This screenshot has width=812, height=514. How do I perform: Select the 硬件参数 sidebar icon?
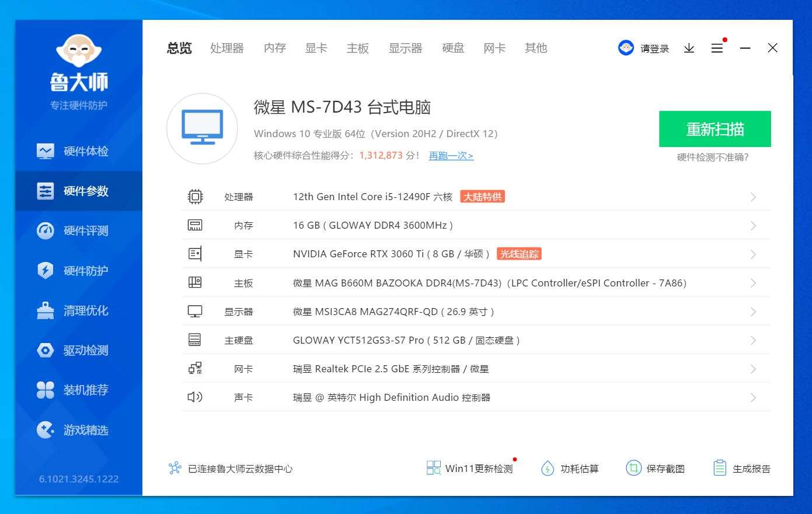pos(45,191)
